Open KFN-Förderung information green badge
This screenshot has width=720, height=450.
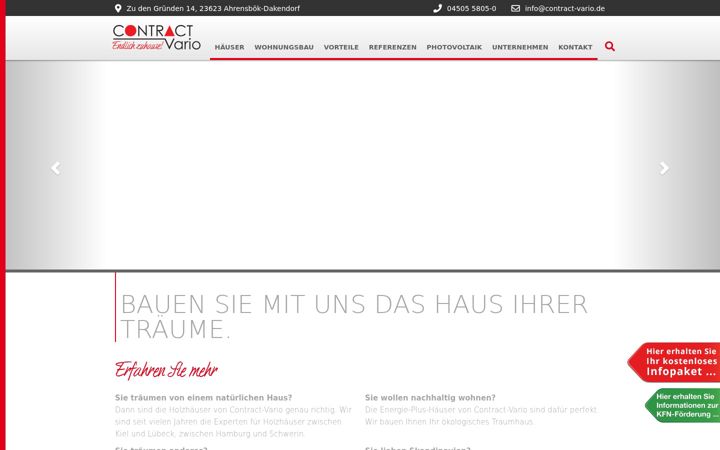point(682,405)
